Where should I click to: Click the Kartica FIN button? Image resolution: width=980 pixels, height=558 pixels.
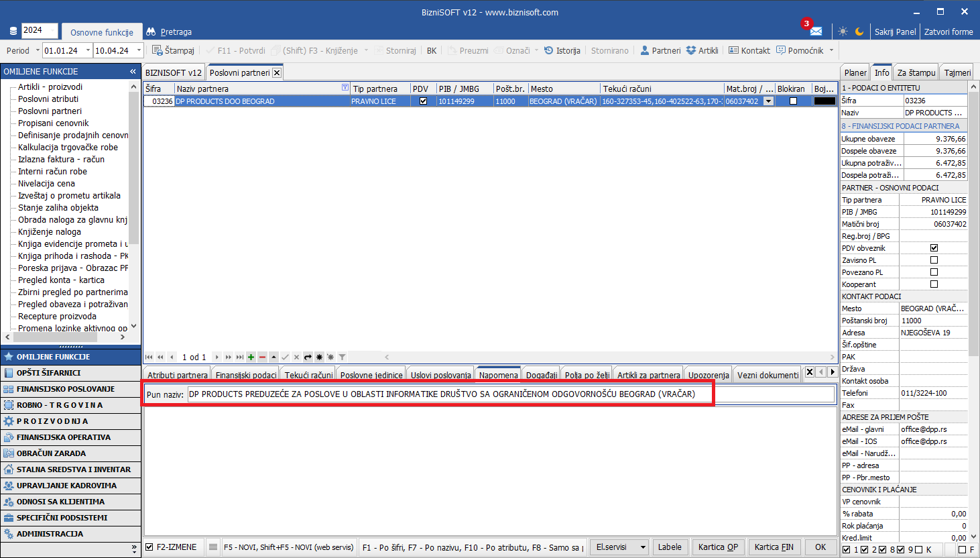pyautogui.click(x=774, y=547)
